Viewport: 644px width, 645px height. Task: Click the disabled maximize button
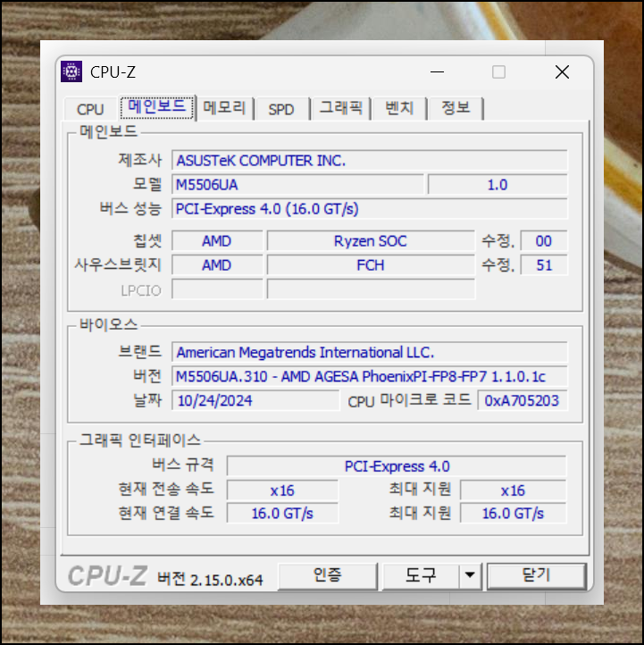click(x=498, y=72)
